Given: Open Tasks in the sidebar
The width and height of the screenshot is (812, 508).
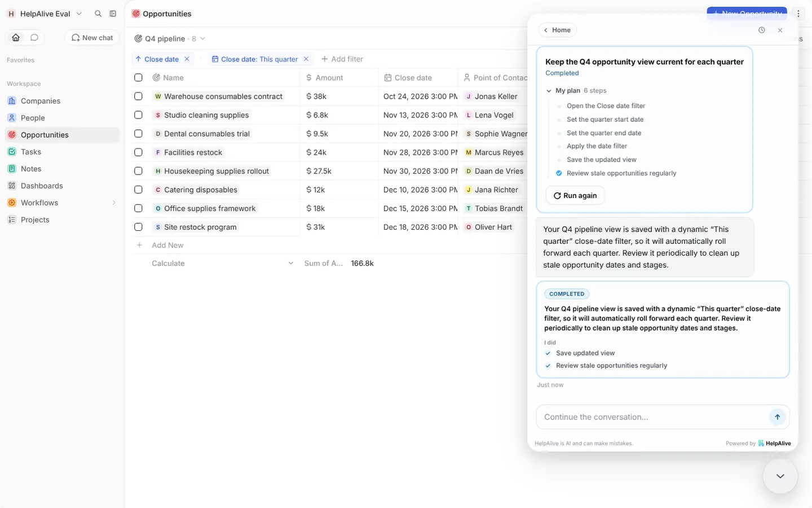Looking at the screenshot, I should click(62, 152).
